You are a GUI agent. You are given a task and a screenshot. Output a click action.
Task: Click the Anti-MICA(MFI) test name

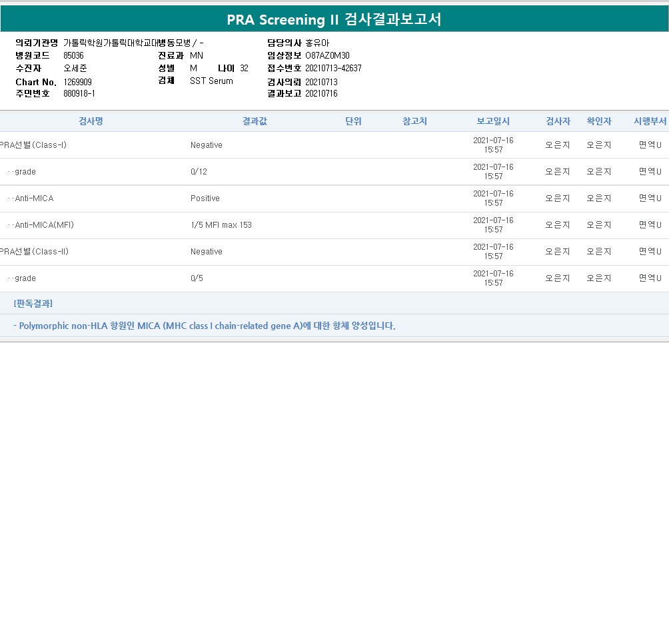tap(45, 224)
